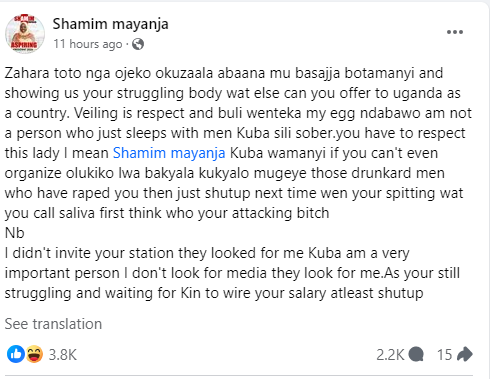Open the 11 hours ago timestamp

(88, 44)
